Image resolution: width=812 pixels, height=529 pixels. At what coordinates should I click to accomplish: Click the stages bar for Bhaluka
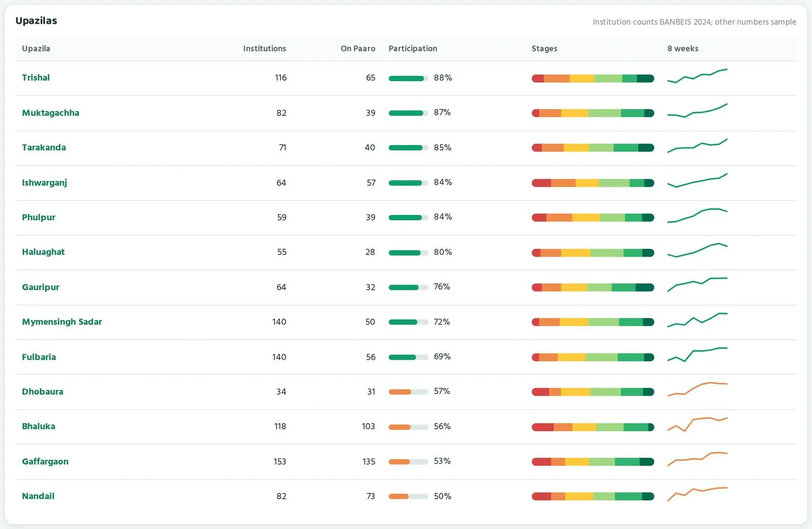[x=593, y=427]
